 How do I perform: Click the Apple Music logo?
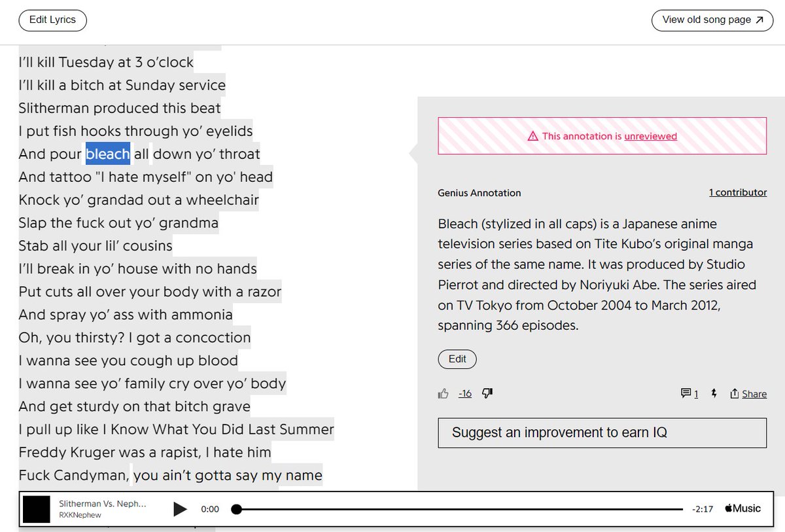tap(743, 508)
